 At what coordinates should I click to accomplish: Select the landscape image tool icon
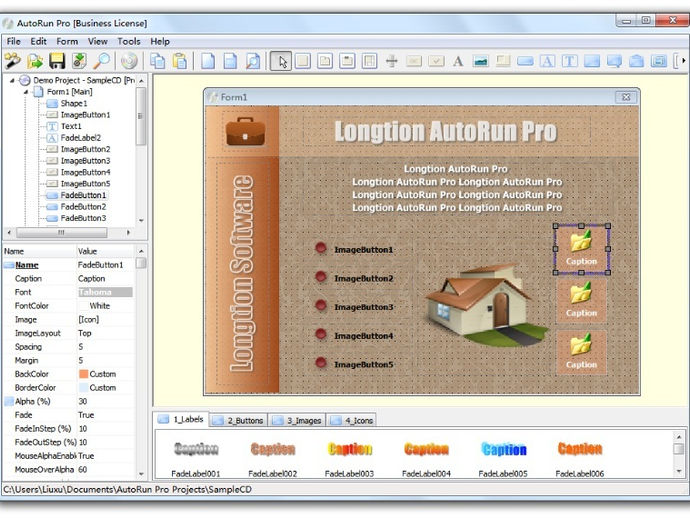pos(481,61)
